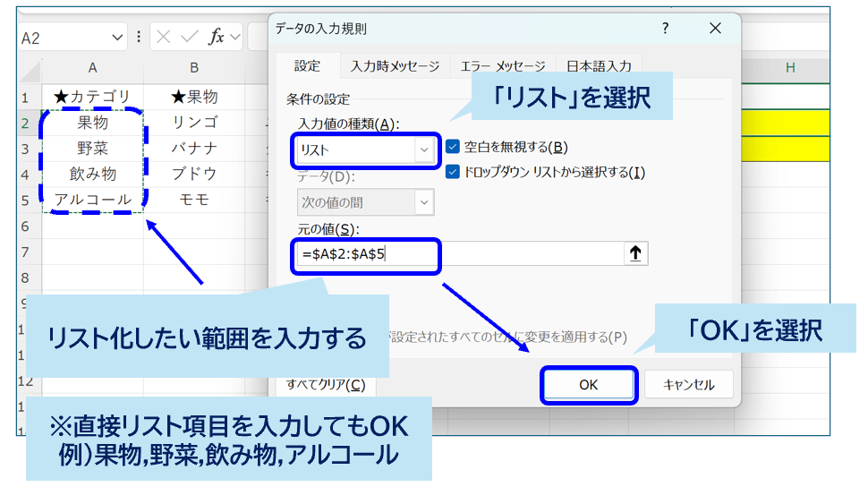Select column H header
Image resolution: width=868 pixels, height=487 pixels.
[x=790, y=68]
